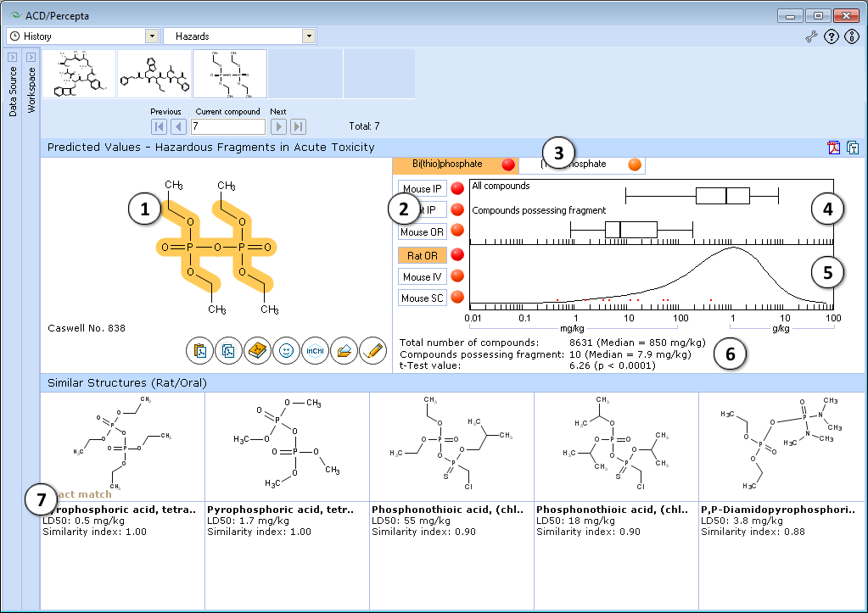Go to last compound
The height and width of the screenshot is (613, 868).
click(298, 126)
